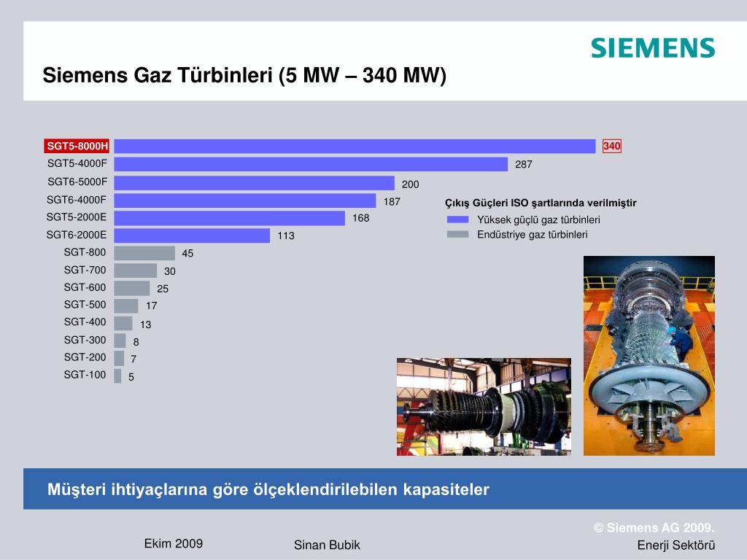The width and height of the screenshot is (747, 560).
Task: Select the SGT-200 label
Action: 85,357
